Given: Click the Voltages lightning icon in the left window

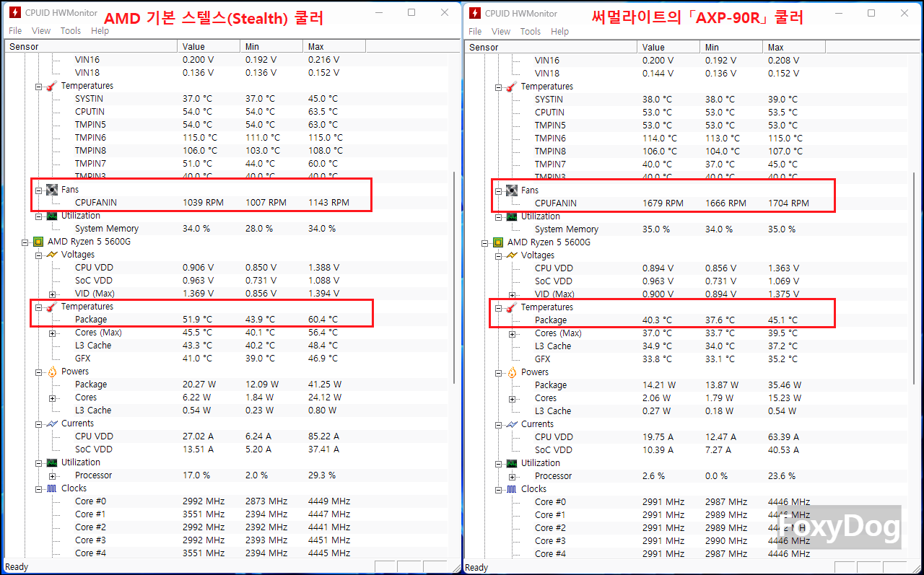Looking at the screenshot, I should pyautogui.click(x=51, y=255).
